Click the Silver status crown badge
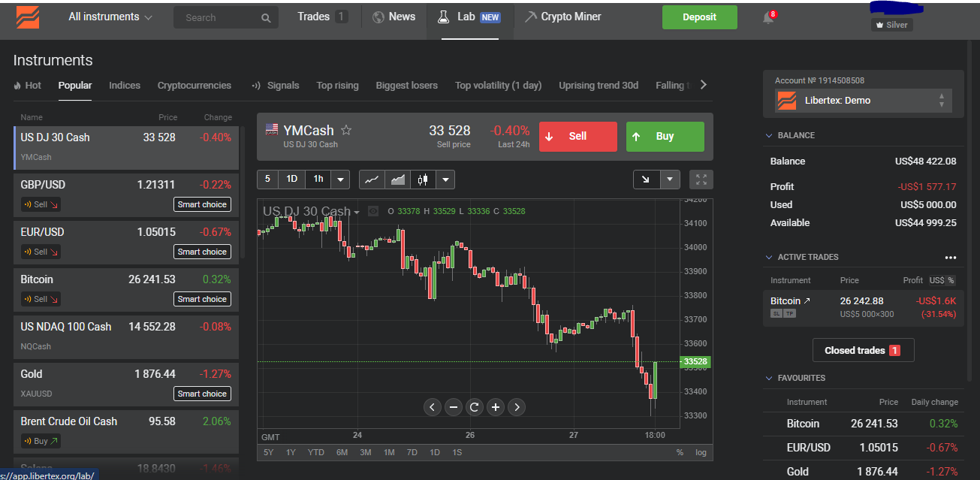980x480 pixels. coord(892,25)
